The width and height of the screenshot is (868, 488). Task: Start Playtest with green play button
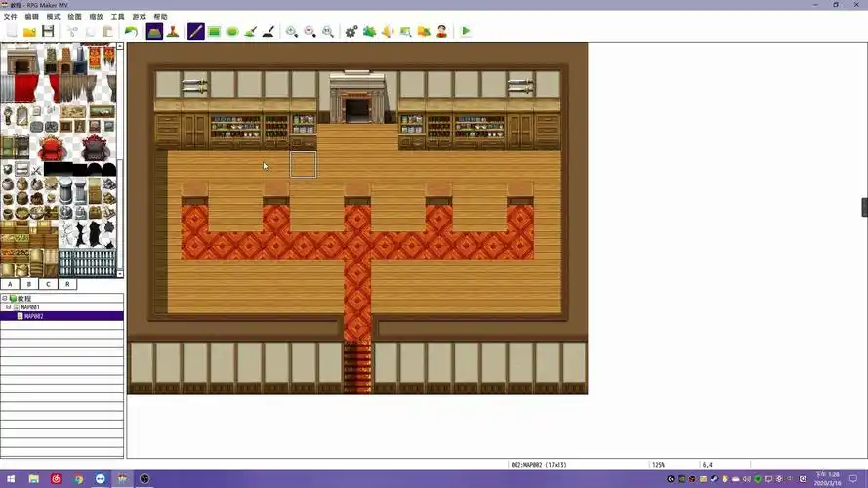click(466, 31)
